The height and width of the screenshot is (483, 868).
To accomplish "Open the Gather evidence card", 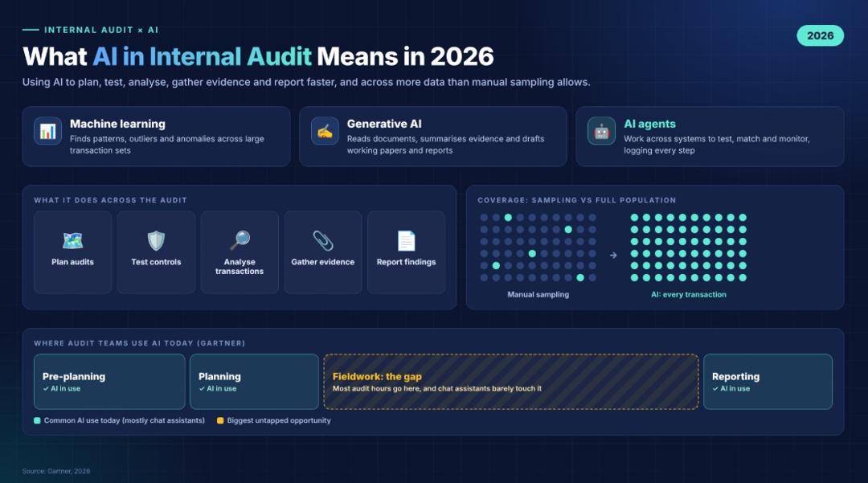I will pos(323,252).
